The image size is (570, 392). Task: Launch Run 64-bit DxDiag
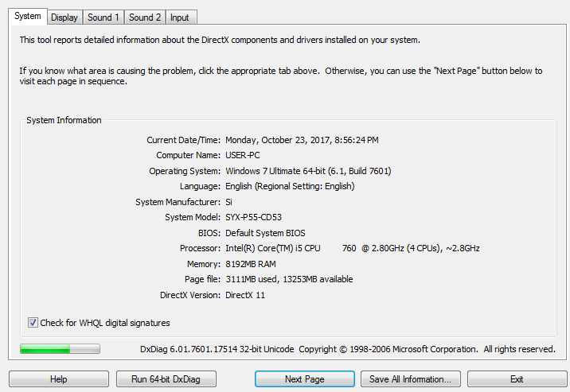tap(166, 379)
